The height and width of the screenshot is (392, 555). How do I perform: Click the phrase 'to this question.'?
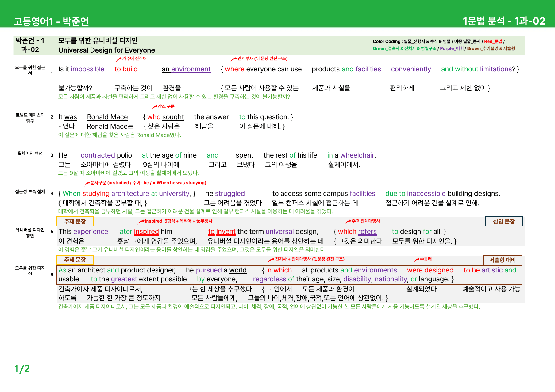264,117
